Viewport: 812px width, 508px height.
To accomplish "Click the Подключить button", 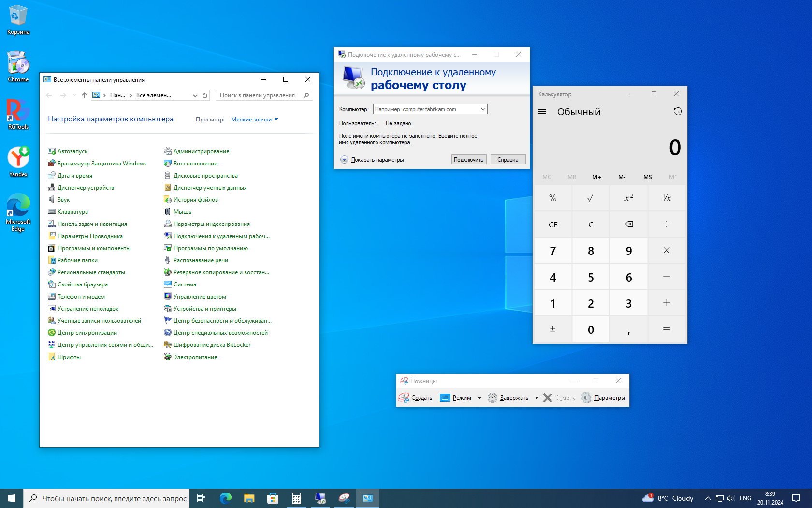I will (x=468, y=160).
